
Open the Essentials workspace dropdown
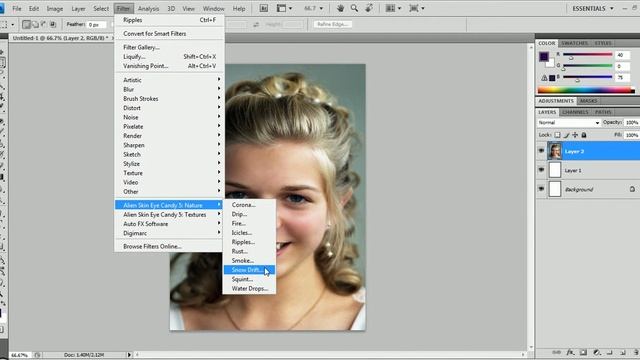tap(593, 8)
